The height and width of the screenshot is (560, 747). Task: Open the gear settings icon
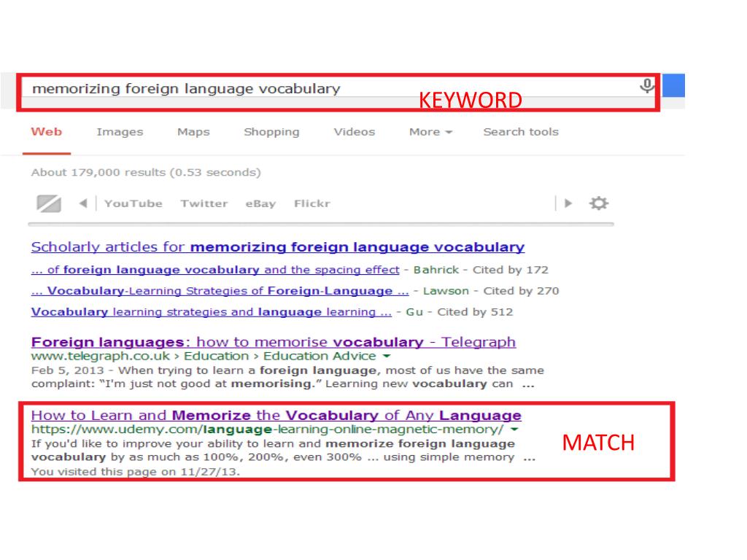click(x=599, y=203)
